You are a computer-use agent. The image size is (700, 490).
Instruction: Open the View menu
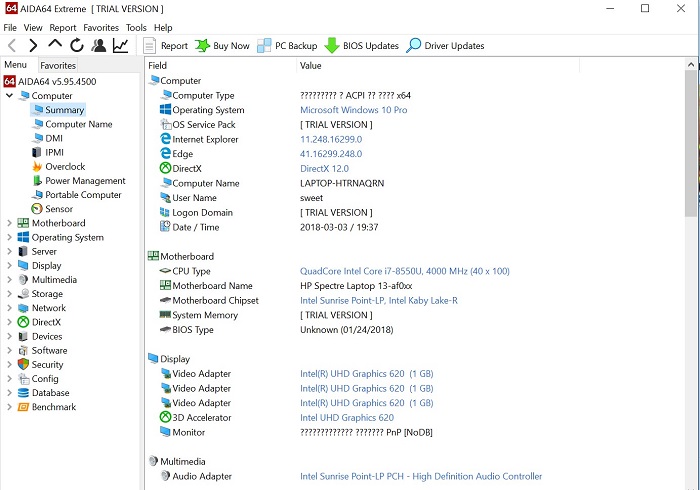tap(33, 28)
